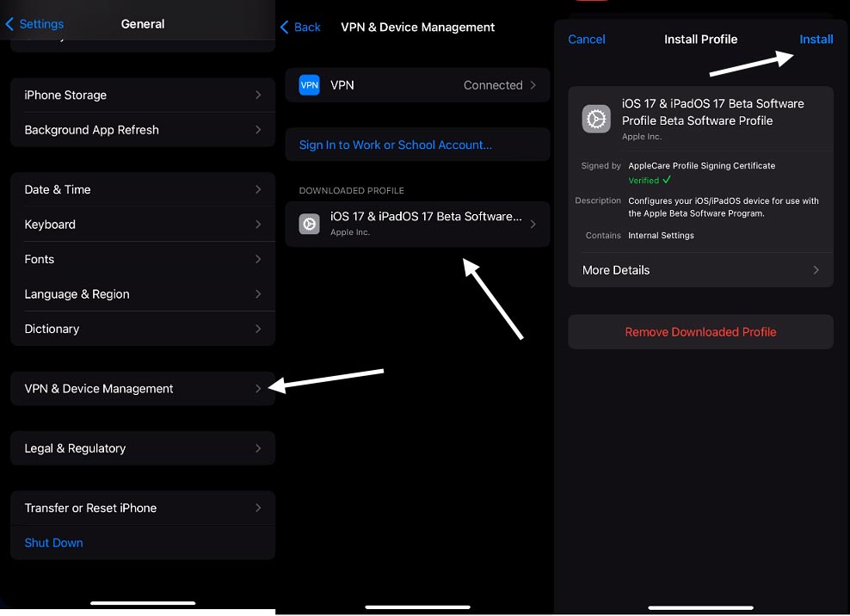Tap the home indicator bar on General screen
Image resolution: width=850 pixels, height=616 pixels.
pos(143,602)
